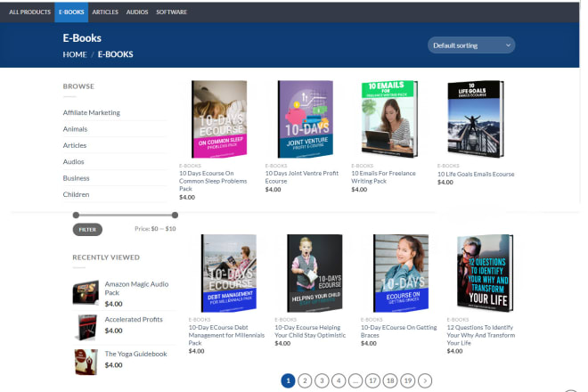
Task: Open Accelerated Profits thumbnail
Action: click(x=87, y=327)
